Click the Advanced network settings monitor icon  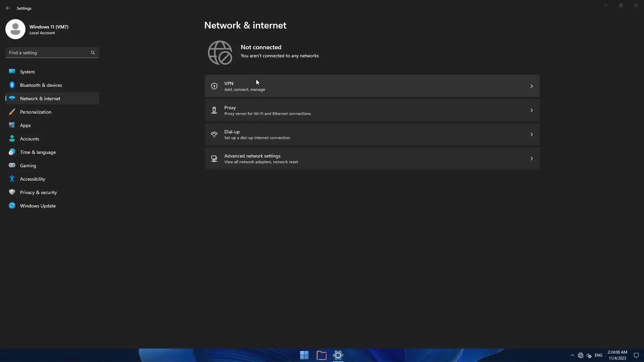[x=214, y=159]
